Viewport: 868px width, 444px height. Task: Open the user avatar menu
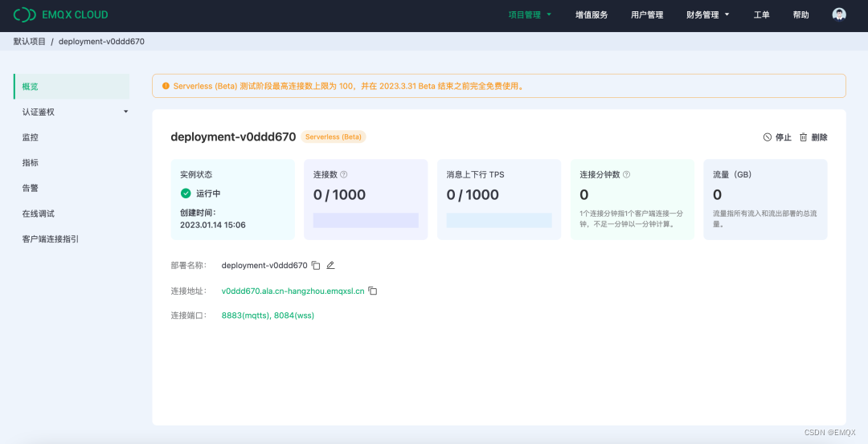(x=838, y=14)
